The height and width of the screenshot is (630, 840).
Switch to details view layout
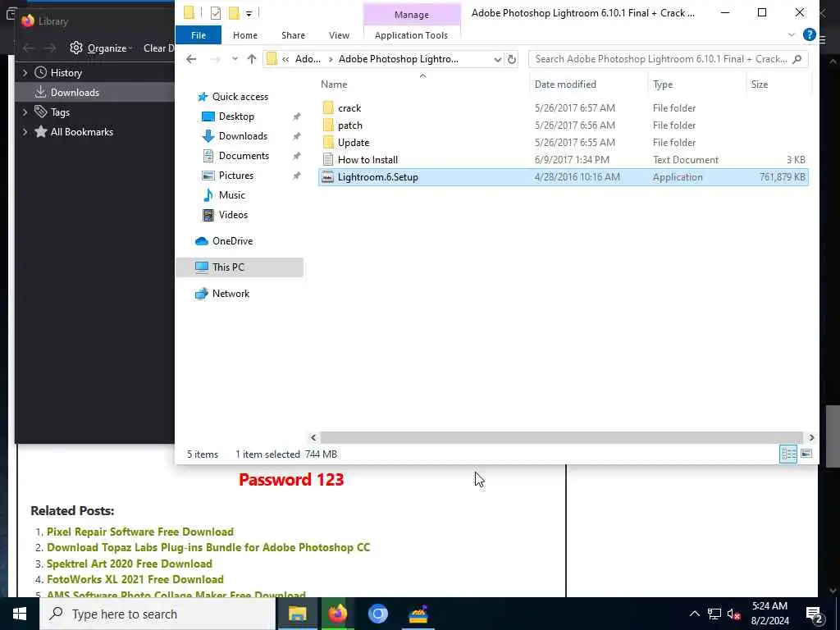coord(788,454)
